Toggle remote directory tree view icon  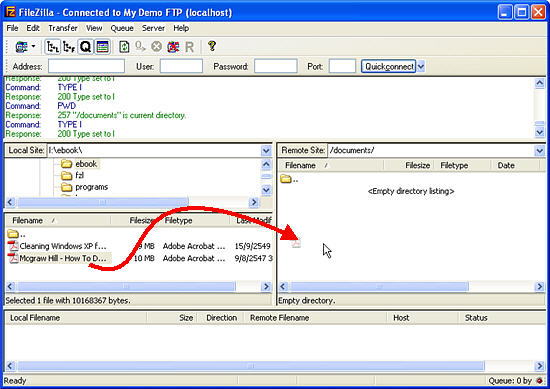tap(69, 47)
